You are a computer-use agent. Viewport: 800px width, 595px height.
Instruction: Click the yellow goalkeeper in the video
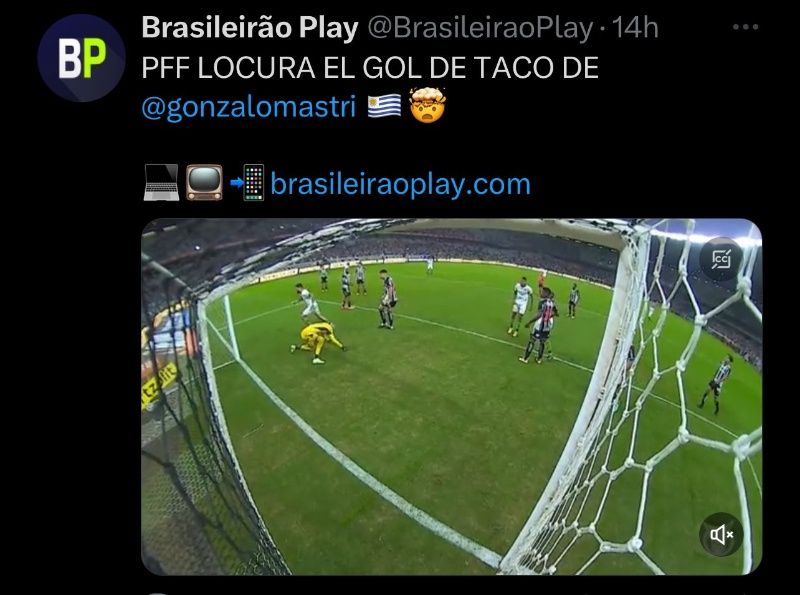coord(317,342)
